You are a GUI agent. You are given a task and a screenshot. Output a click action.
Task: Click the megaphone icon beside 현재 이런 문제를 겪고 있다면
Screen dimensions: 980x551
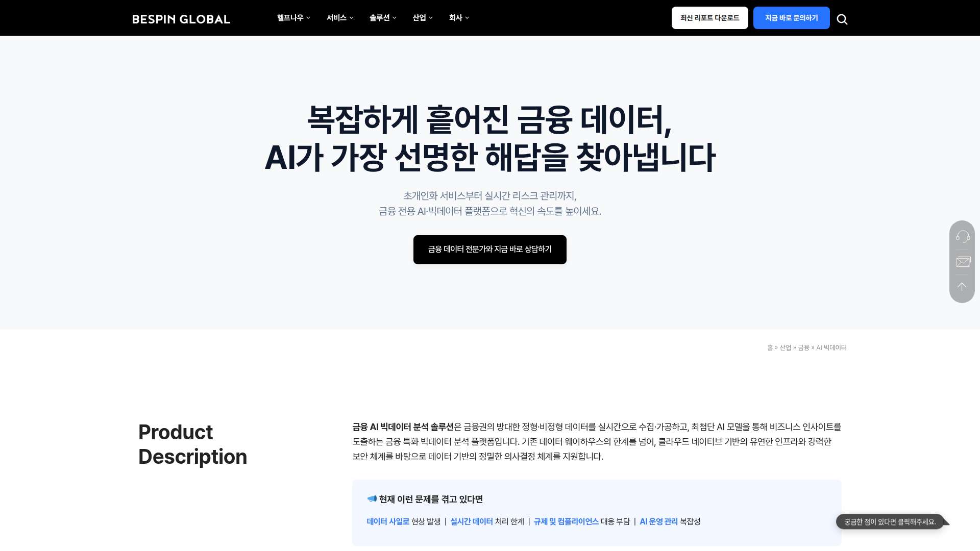pos(372,498)
